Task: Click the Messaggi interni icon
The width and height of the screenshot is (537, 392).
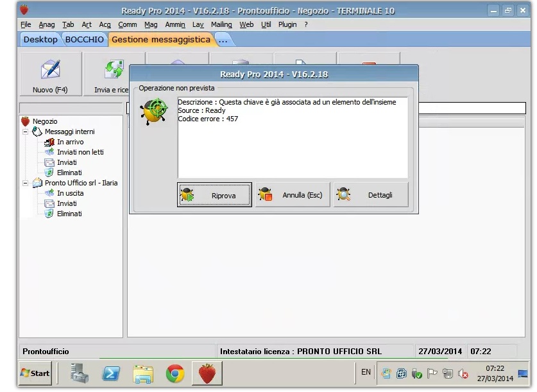Action: click(37, 132)
